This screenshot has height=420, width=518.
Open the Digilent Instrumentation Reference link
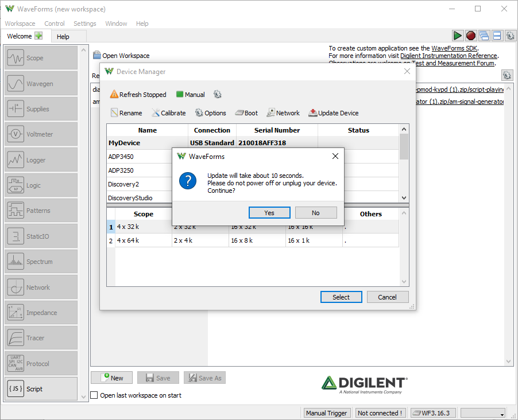(449, 56)
